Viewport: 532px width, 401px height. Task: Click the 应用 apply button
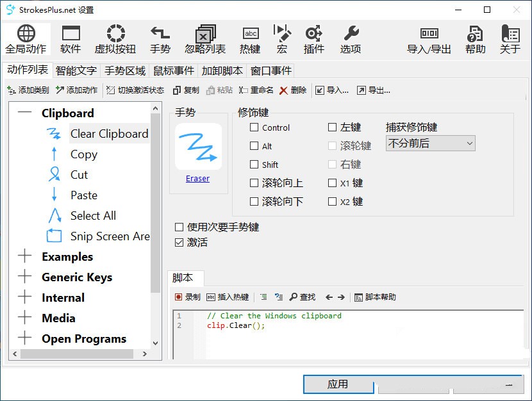[x=338, y=384]
